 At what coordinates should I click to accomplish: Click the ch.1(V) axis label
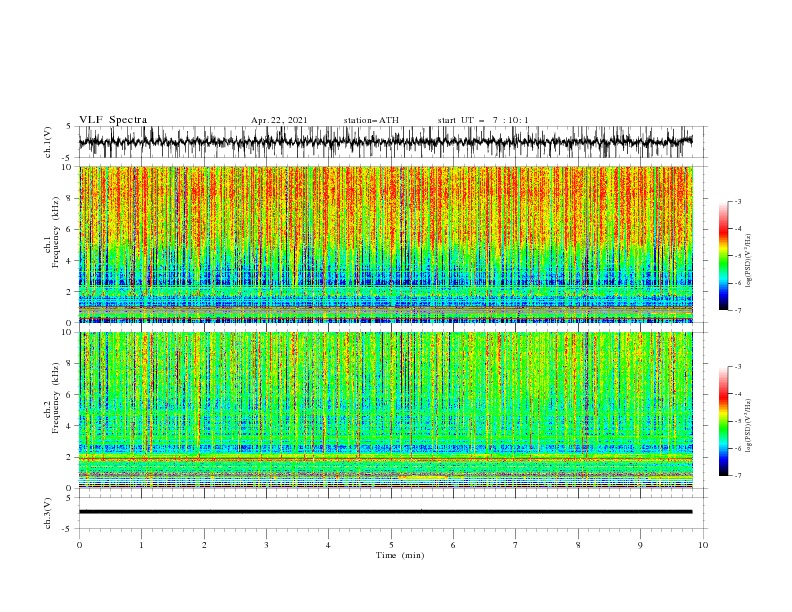48,142
